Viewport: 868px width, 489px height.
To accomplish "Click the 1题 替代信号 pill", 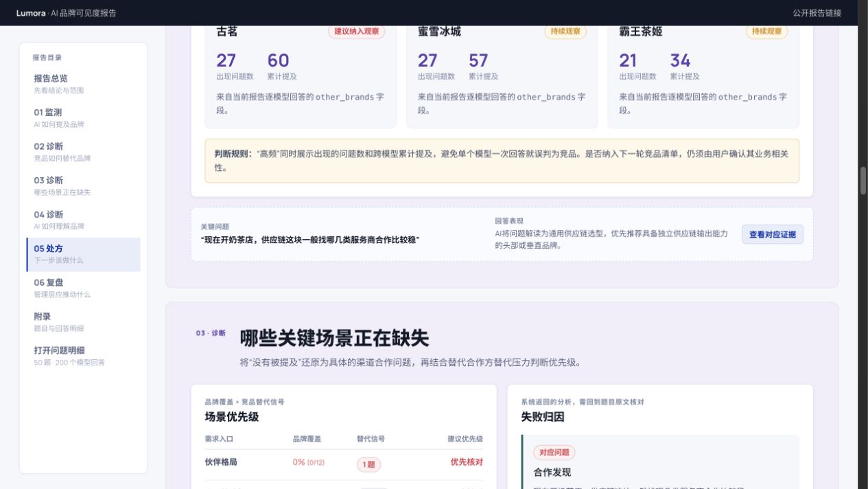I will click(368, 464).
